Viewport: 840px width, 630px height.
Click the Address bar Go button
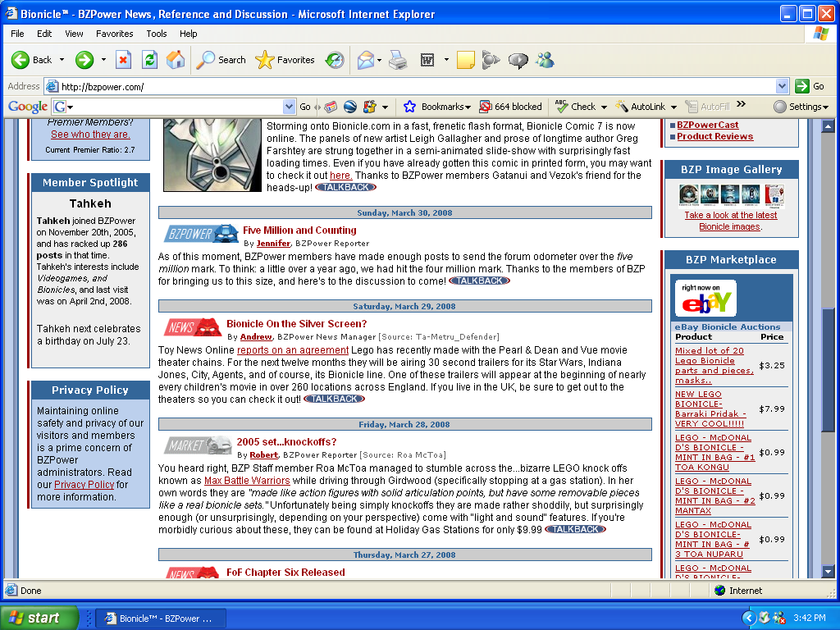click(x=810, y=86)
